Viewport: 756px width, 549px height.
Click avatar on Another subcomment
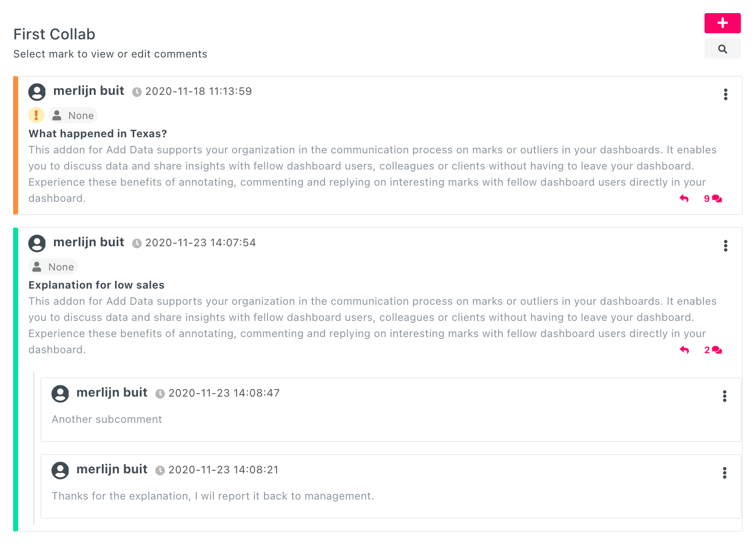pos(60,394)
